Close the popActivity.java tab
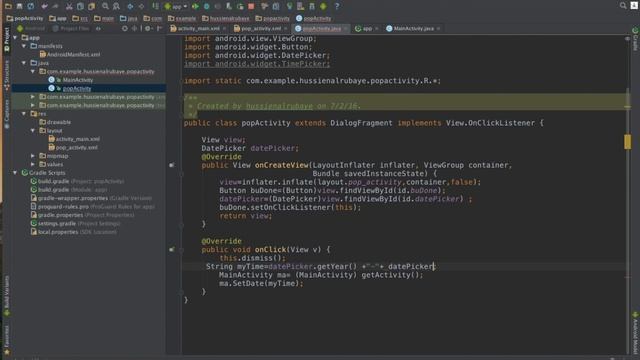 (x=346, y=29)
